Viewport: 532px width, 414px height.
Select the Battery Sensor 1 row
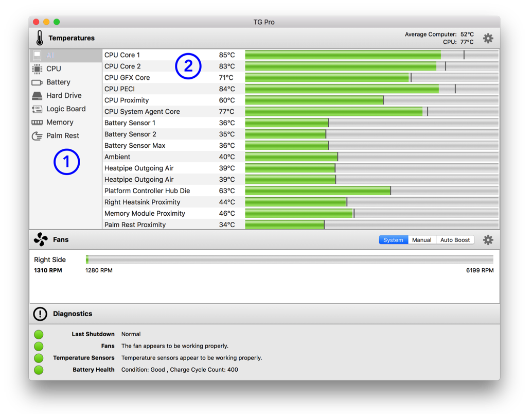300,123
